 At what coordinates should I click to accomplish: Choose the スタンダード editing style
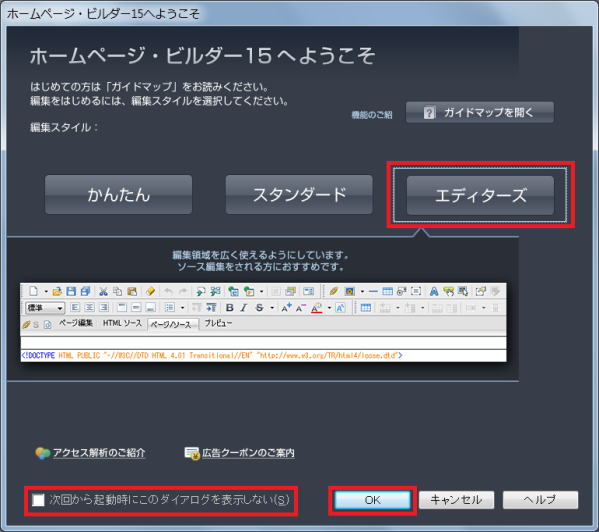tap(299, 195)
